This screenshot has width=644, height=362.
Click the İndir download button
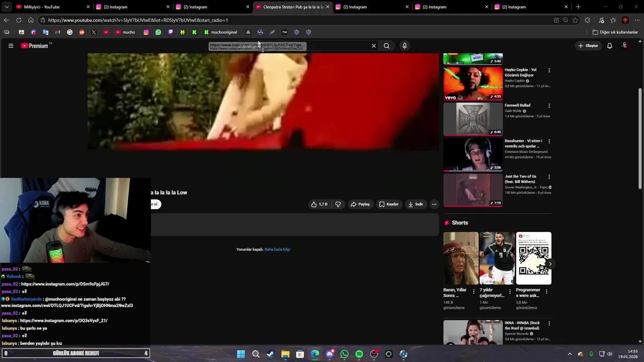tap(416, 204)
